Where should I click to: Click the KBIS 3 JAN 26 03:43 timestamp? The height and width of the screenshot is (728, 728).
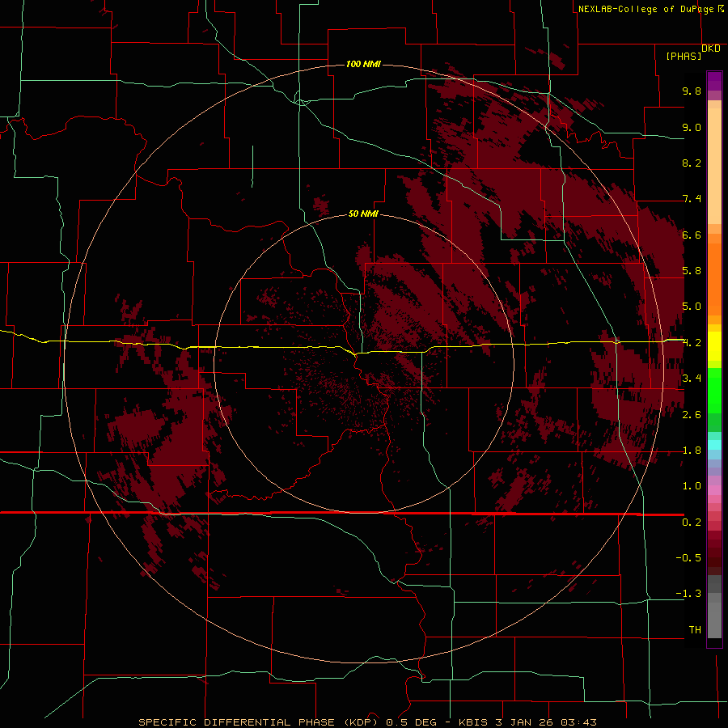tap(527, 722)
